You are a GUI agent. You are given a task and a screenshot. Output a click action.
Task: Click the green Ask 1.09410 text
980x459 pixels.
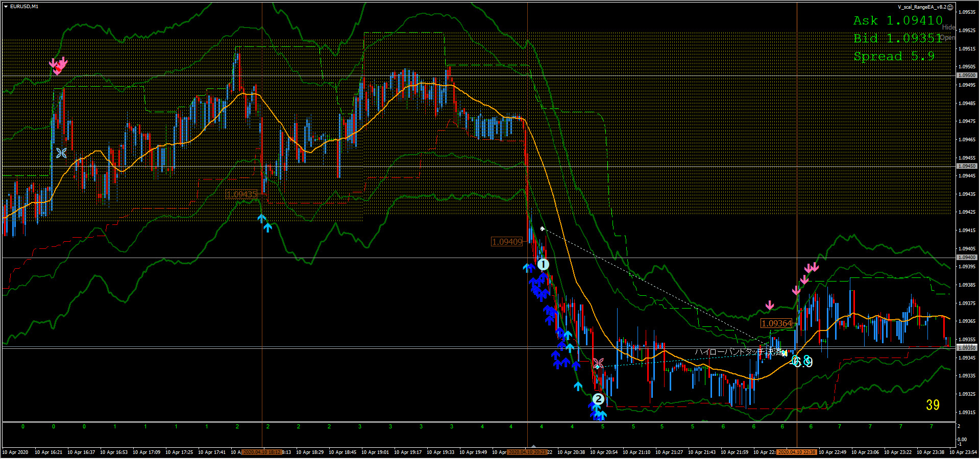tap(898, 20)
